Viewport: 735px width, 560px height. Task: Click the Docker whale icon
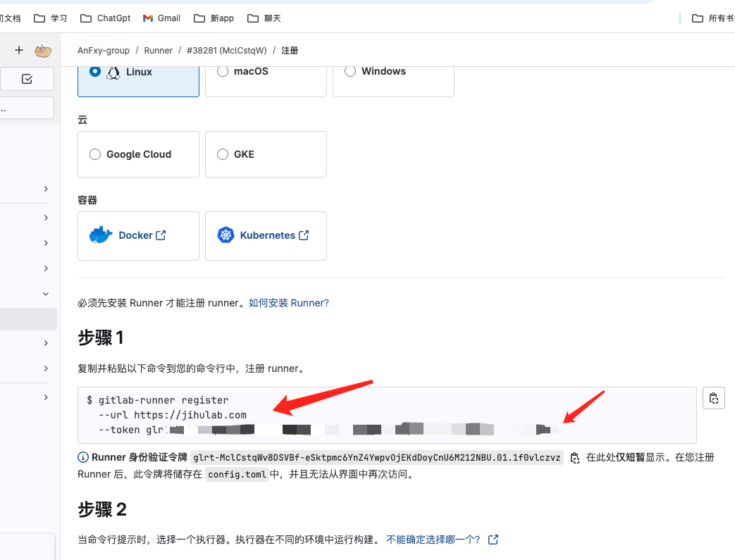tap(101, 235)
